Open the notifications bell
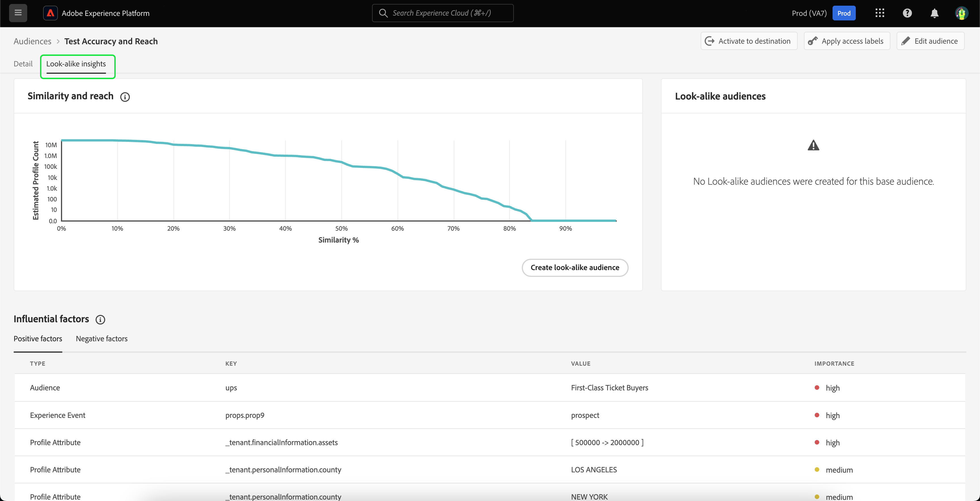This screenshot has height=501, width=980. click(934, 13)
